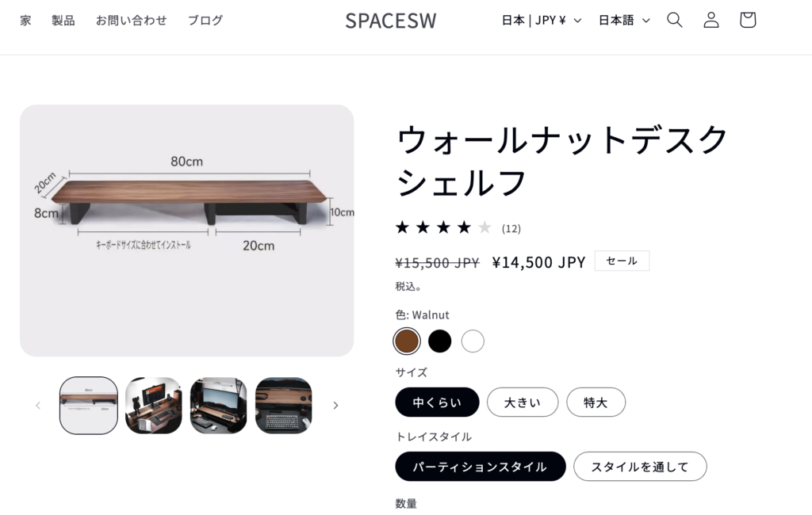Open the shopping cart icon

[747, 20]
